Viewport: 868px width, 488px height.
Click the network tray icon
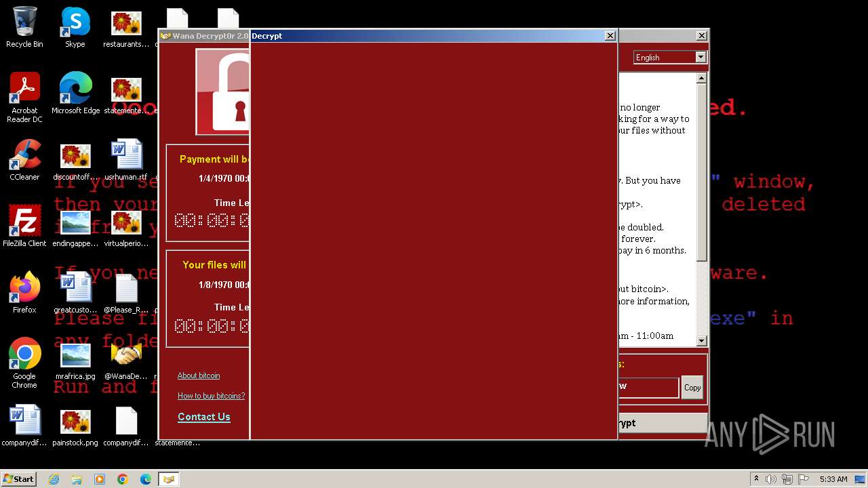pos(787,479)
